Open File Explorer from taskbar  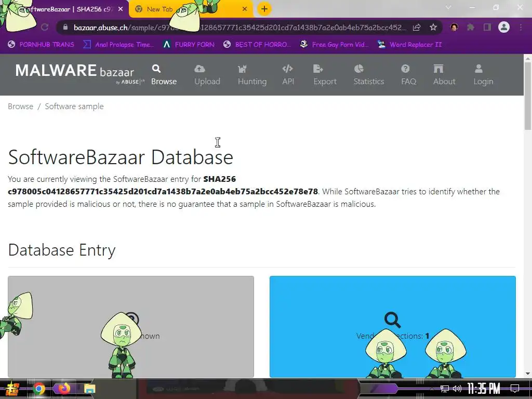pyautogui.click(x=89, y=389)
